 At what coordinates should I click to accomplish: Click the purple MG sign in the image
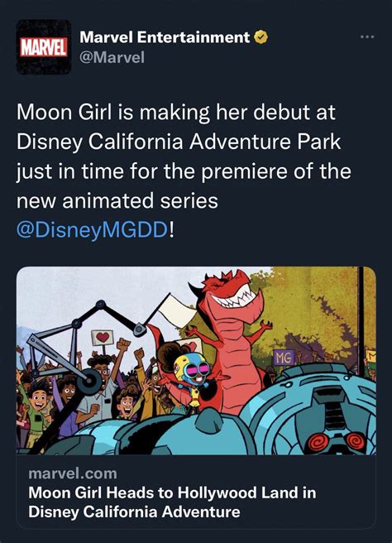(284, 358)
